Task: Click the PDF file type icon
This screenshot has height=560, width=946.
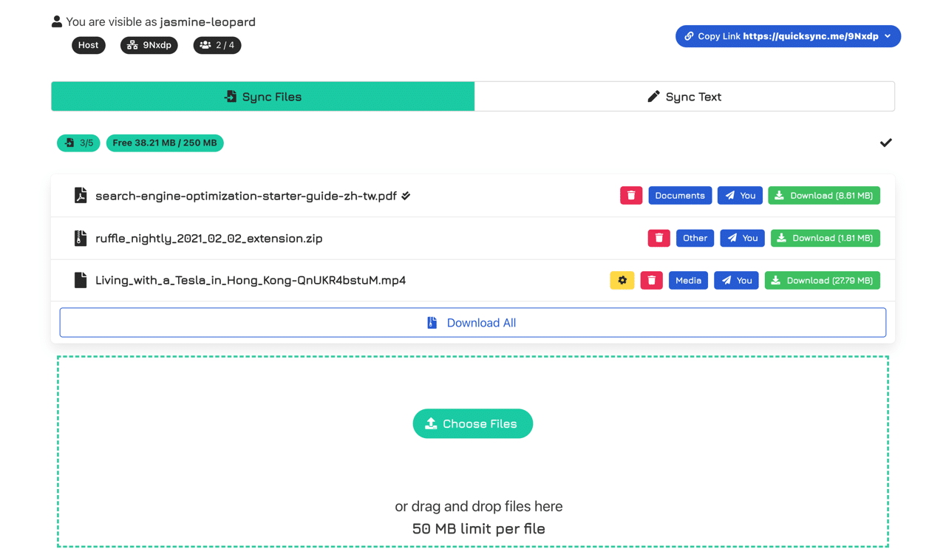Action: tap(79, 195)
